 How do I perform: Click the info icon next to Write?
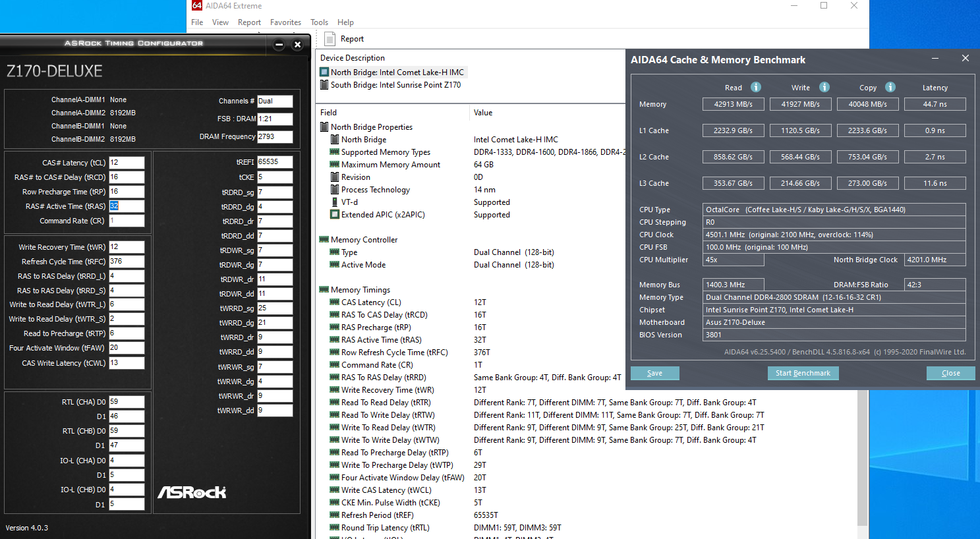coord(824,87)
